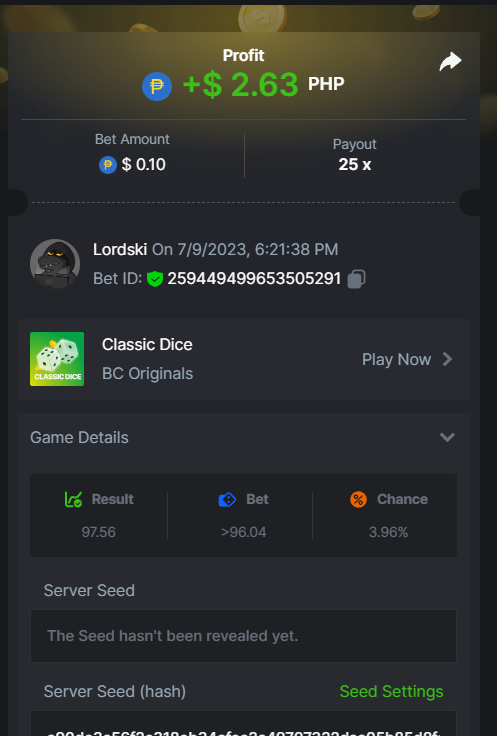The image size is (497, 736).
Task: Click the Server Seed hash field
Action: [x=244, y=723]
